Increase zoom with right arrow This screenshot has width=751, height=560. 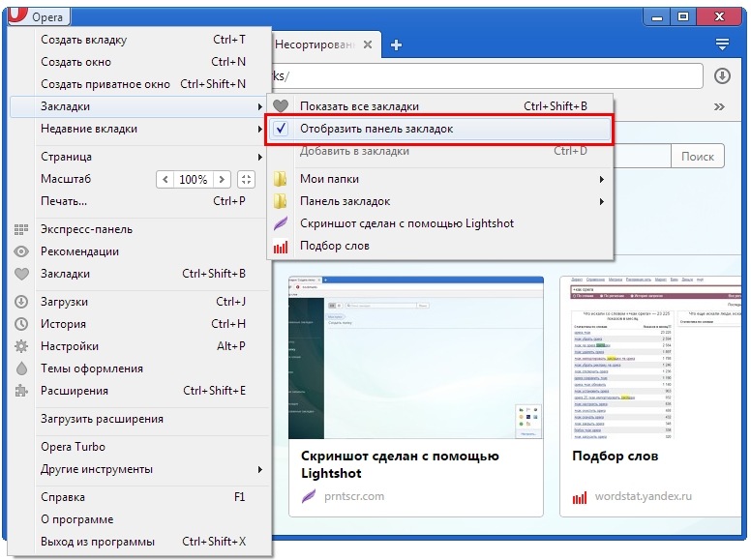[222, 180]
